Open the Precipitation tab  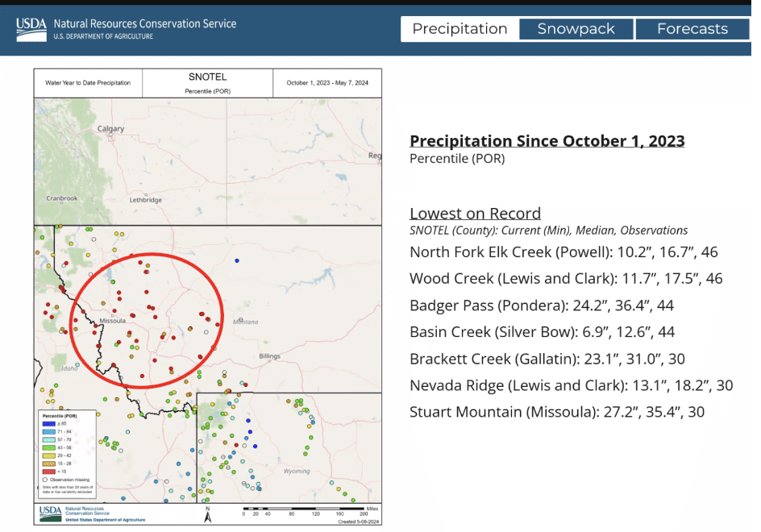[460, 29]
